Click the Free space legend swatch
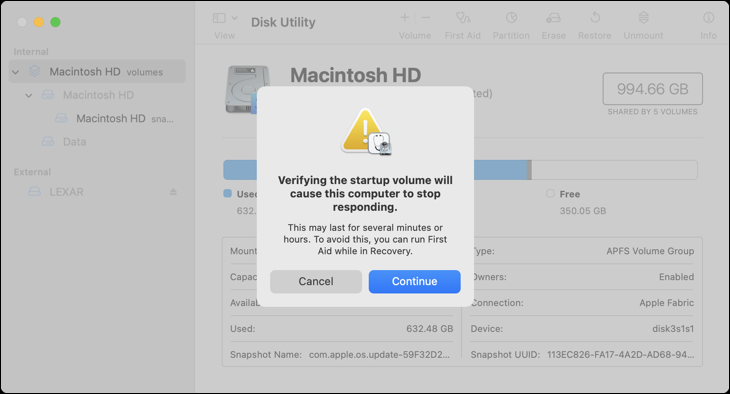Viewport: 730px width, 394px height. (550, 193)
